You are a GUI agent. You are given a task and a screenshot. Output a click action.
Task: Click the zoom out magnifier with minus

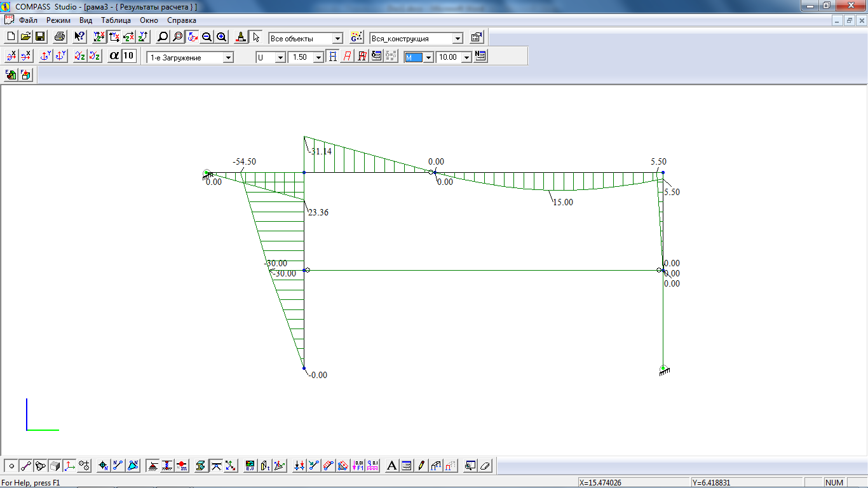tap(207, 37)
